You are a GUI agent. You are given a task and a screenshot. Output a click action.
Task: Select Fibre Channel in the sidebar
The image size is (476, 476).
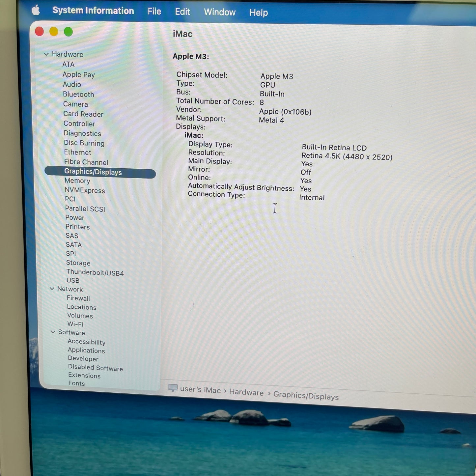[86, 162]
